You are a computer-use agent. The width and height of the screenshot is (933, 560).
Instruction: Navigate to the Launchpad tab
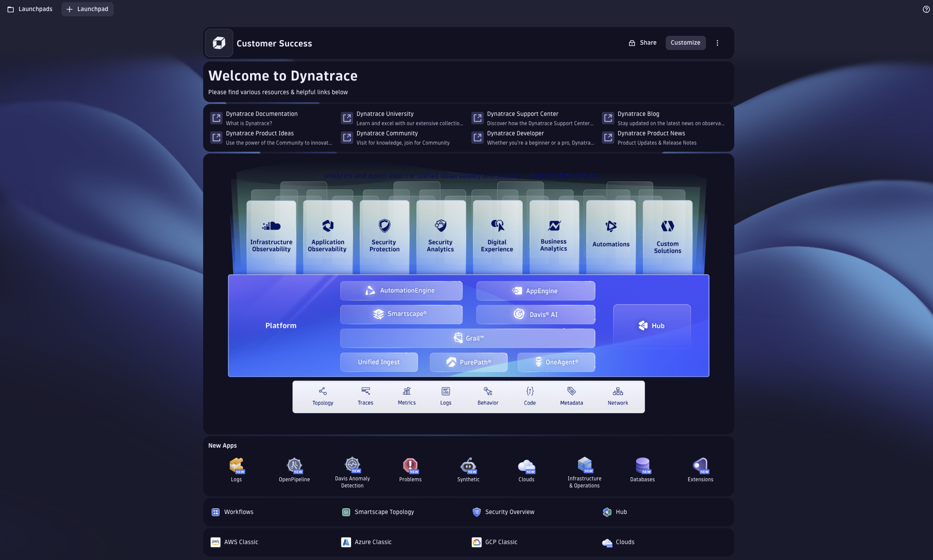87,9
